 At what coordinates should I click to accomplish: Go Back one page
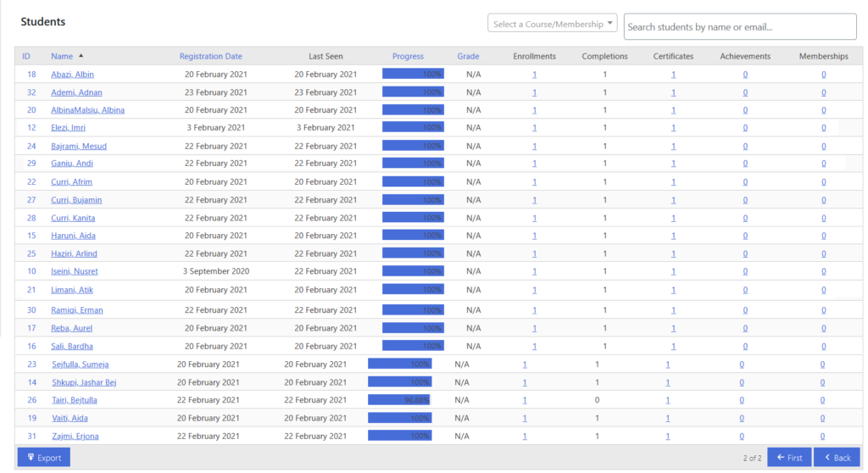(837, 458)
